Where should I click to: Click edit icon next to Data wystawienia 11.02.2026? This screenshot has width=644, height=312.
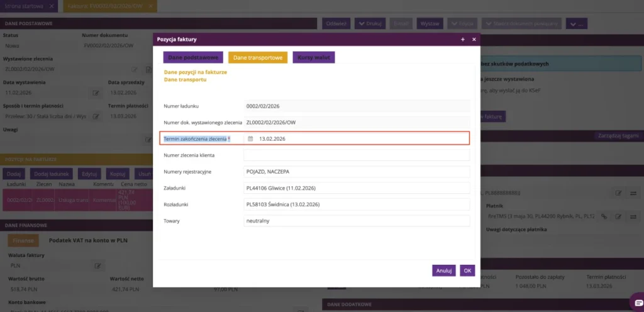(96, 93)
